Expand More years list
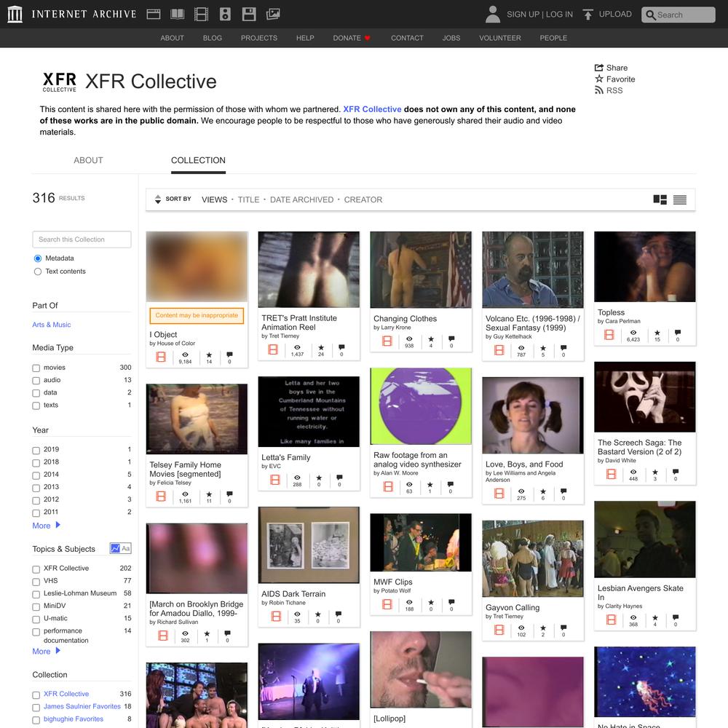Image resolution: width=728 pixels, height=728 pixels. [46, 525]
